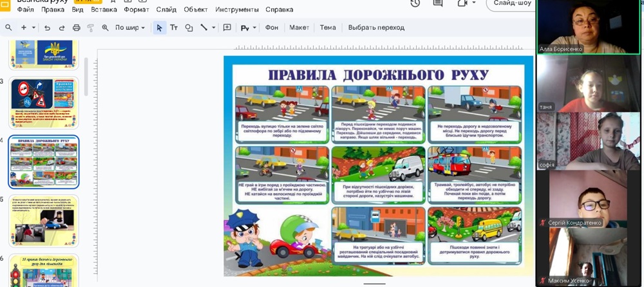
Task: Click caption 'Пішоходи повинні знати і дотримуватися'
Action: (475, 254)
